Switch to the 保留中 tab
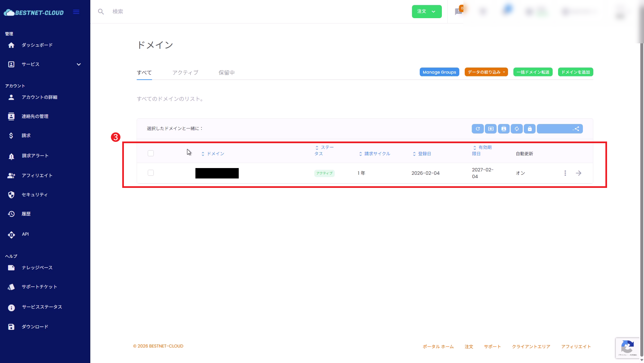Viewport: 644px width, 363px height. 226,73
